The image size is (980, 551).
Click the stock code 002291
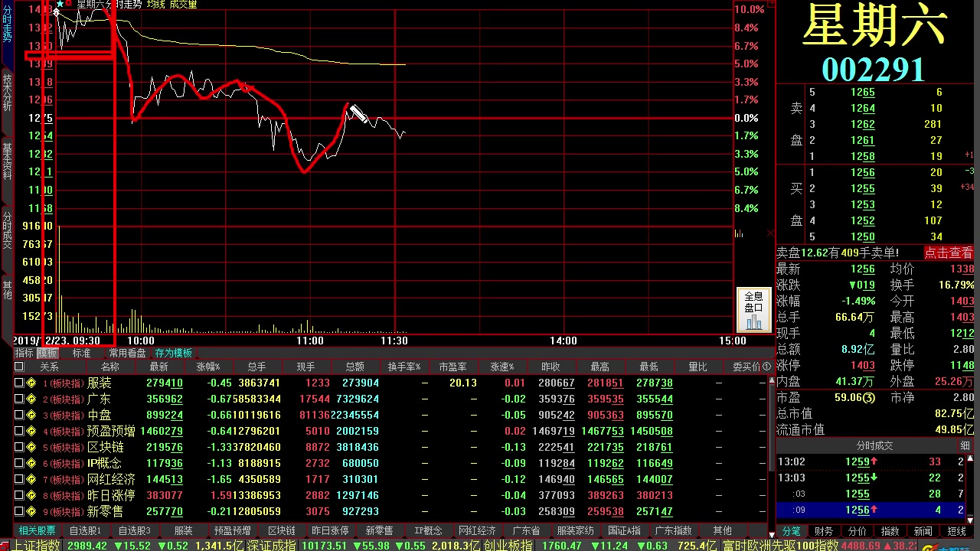[874, 70]
